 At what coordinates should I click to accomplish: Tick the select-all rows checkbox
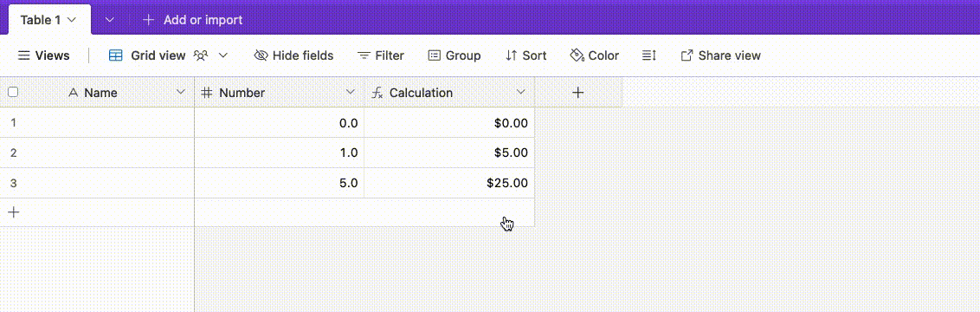tap(13, 93)
